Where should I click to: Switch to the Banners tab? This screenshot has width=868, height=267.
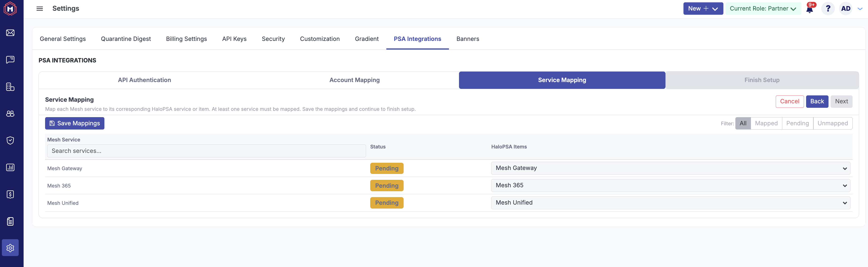click(x=468, y=39)
